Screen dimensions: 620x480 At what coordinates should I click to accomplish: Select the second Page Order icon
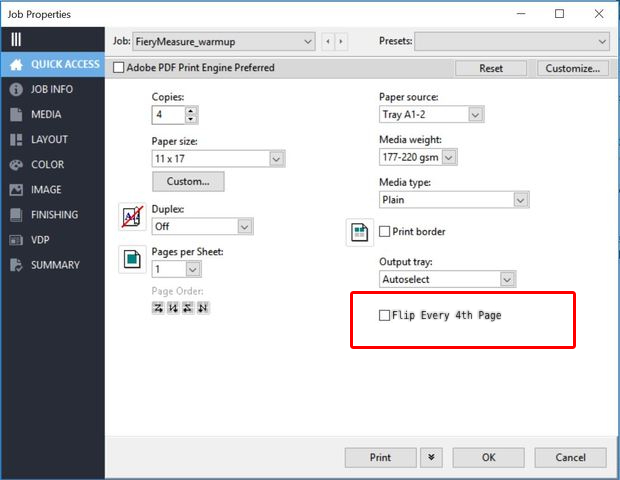click(x=173, y=308)
